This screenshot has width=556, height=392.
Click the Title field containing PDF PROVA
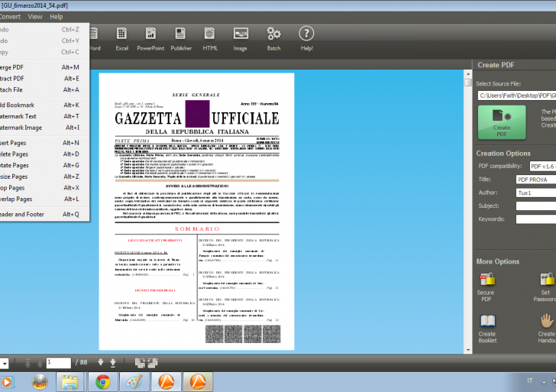click(535, 180)
